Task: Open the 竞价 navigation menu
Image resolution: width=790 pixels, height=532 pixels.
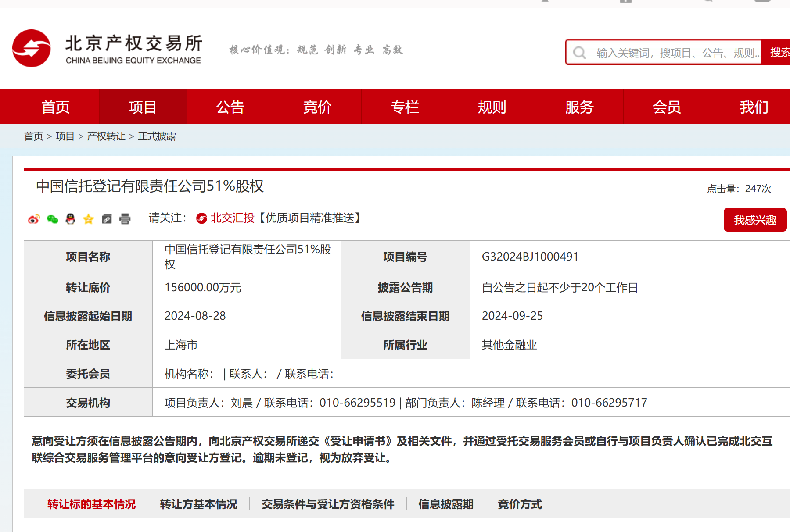Action: coord(317,106)
